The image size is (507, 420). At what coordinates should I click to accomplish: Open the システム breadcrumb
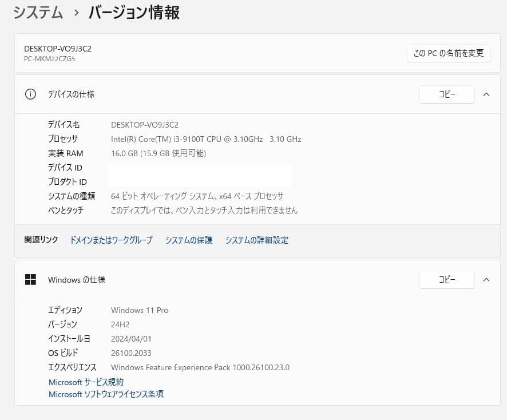38,12
